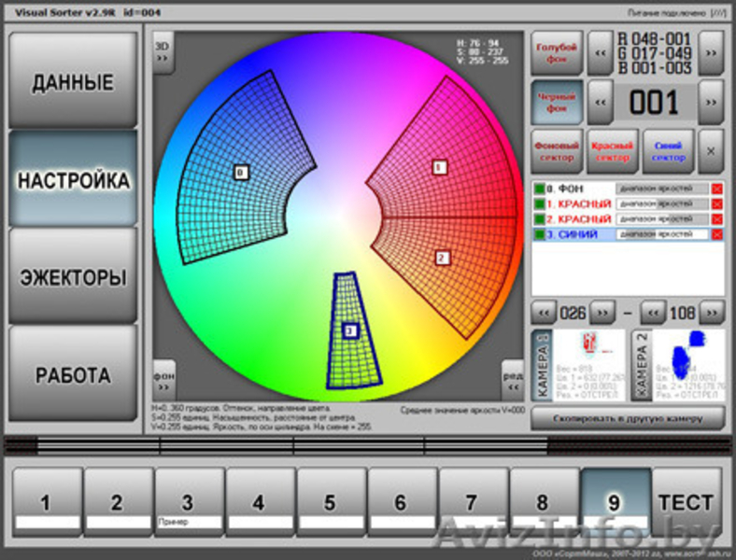Image resolution: width=736 pixels, height=560 pixels.
Task: Decrease the 026 value with the << arrow
Action: pos(543,311)
